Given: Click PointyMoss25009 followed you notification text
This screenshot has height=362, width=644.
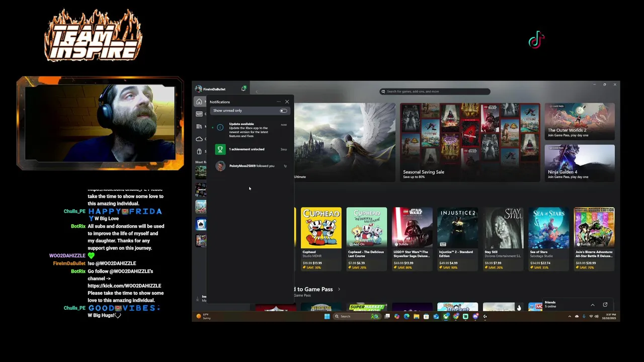Looking at the screenshot, I should pos(252,166).
